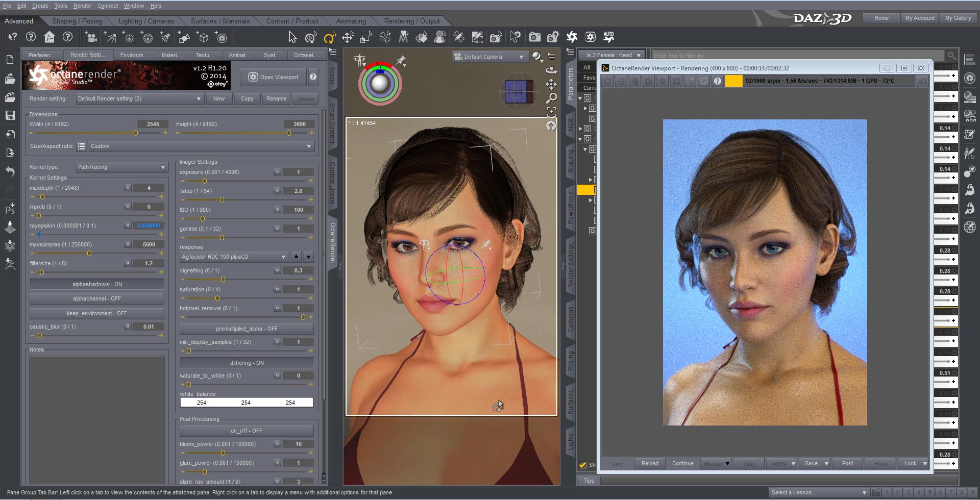Viewport: 980px width, 500px height.
Task: Click the maxsamples slider handle
Action: coord(89,254)
